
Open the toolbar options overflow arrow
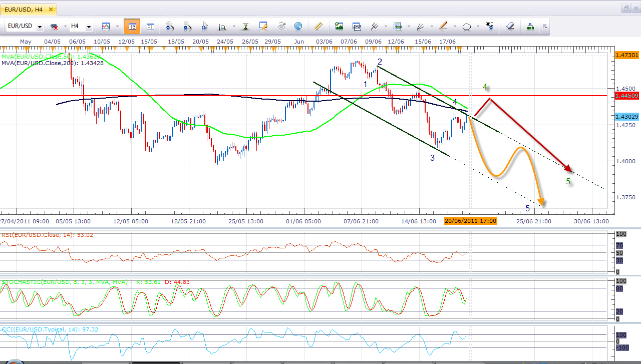(544, 26)
